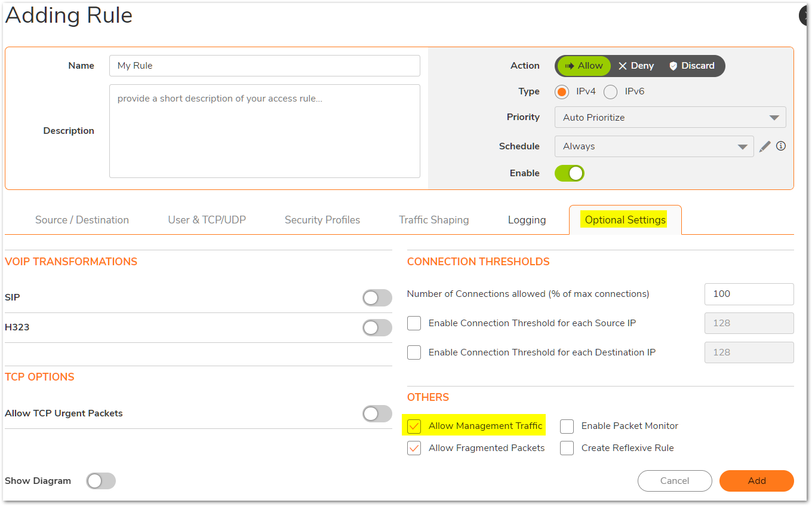Toggle the Show Diagram switch

coord(100,481)
